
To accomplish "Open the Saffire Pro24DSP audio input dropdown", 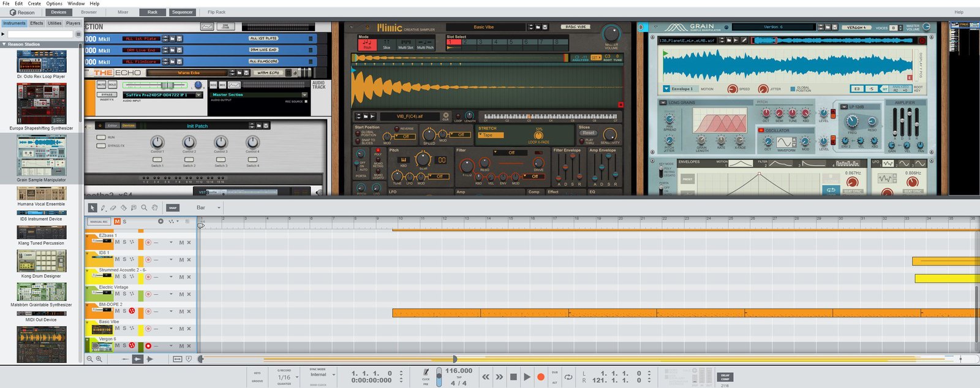I will coord(198,95).
